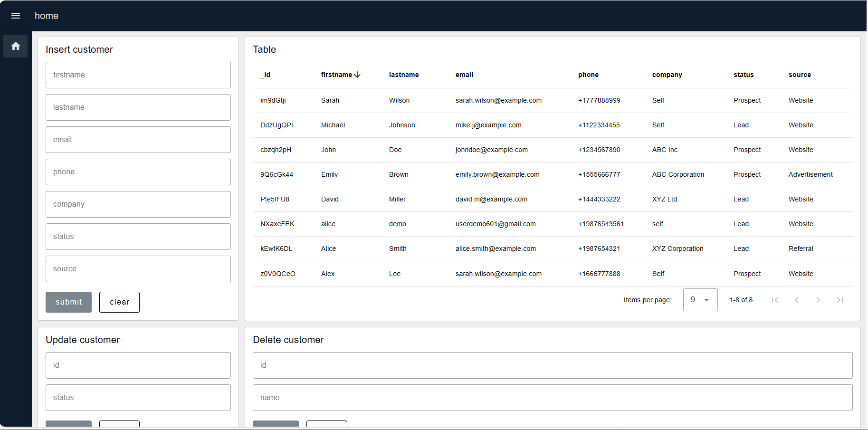This screenshot has height=430, width=868.
Task: Go to the previous table page
Action: point(797,300)
